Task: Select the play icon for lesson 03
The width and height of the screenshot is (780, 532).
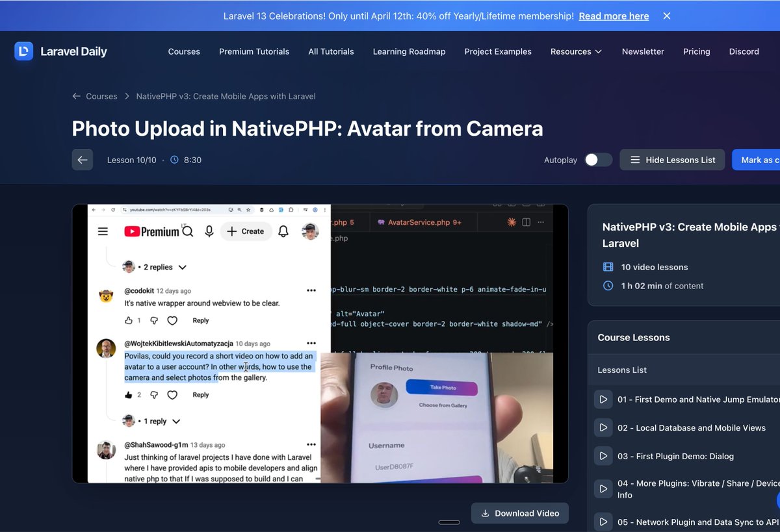Action: pyautogui.click(x=603, y=456)
